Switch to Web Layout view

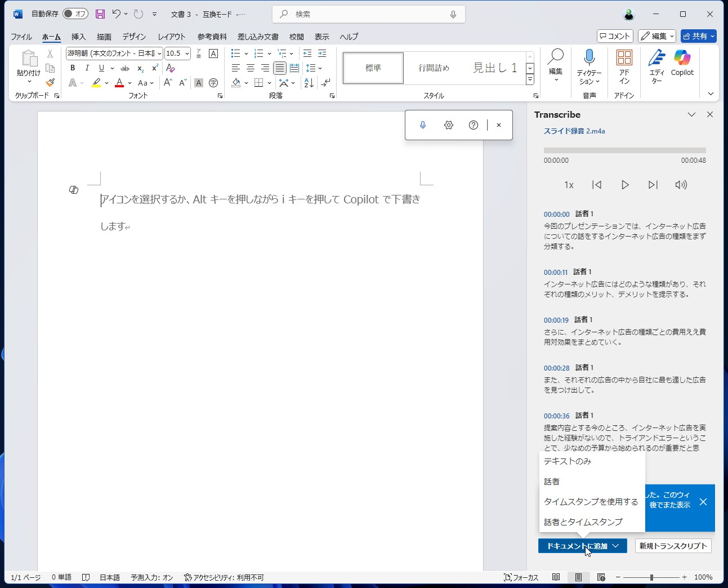[x=601, y=577]
